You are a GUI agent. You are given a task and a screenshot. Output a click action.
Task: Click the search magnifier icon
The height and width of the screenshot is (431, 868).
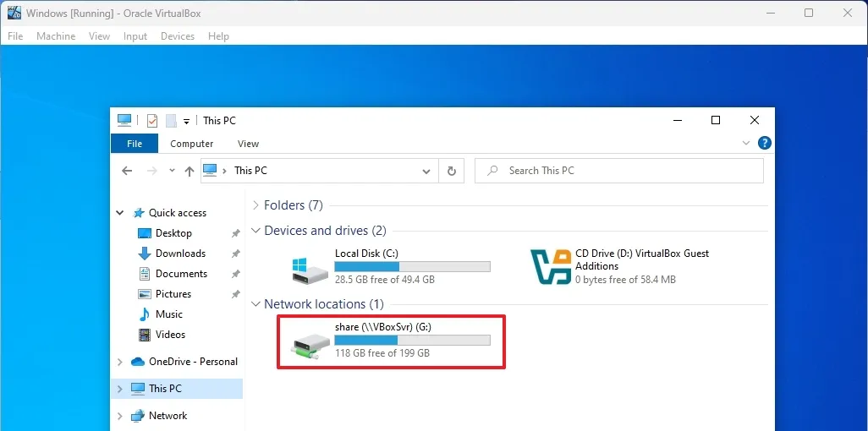coord(492,171)
